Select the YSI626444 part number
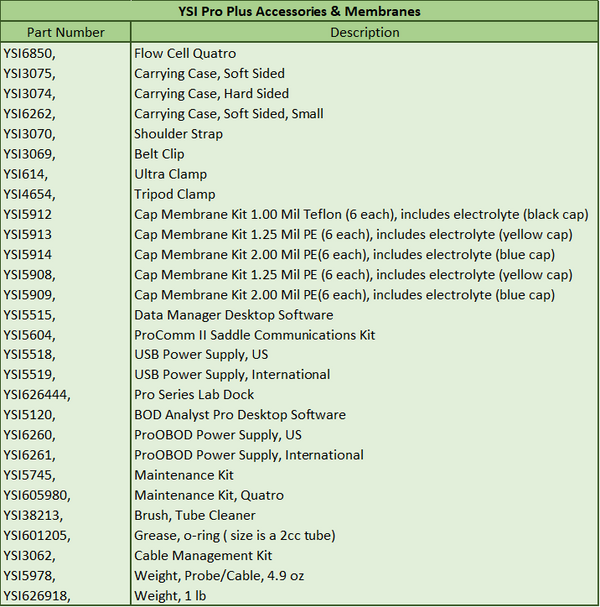600x607 pixels. (37, 394)
